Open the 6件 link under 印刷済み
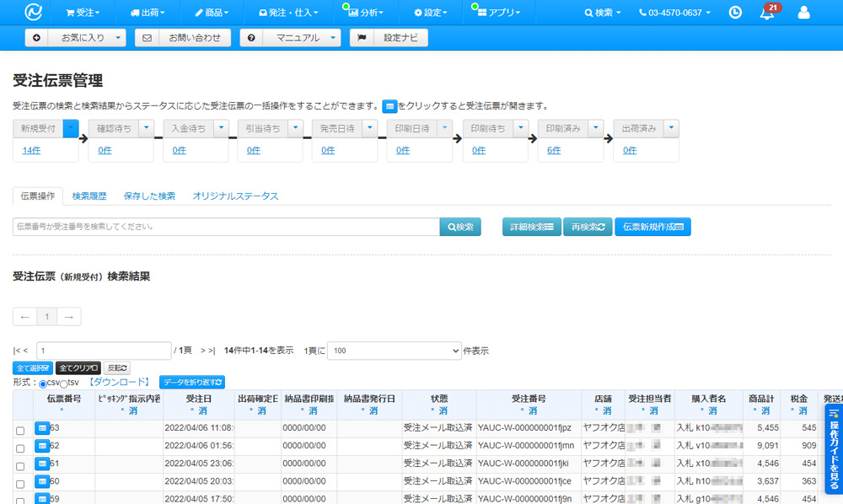This screenshot has height=504, width=843. [x=554, y=151]
